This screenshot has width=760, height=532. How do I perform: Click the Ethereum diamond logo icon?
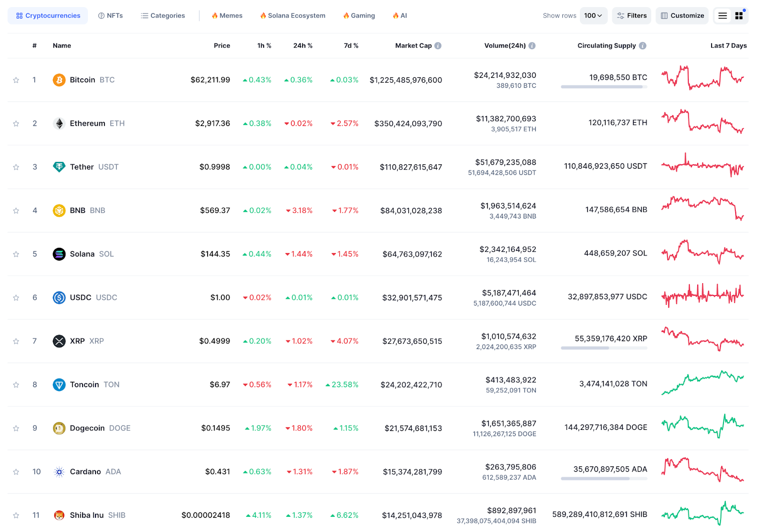pos(59,123)
